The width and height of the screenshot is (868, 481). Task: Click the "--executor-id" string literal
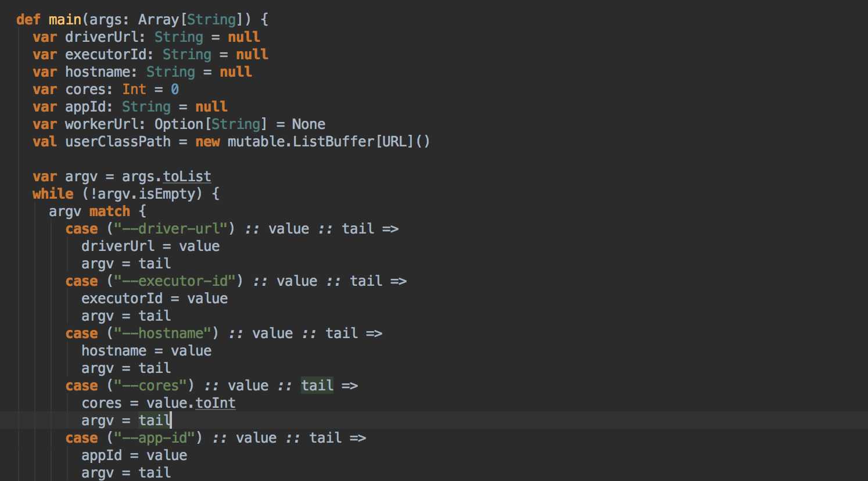[174, 281]
